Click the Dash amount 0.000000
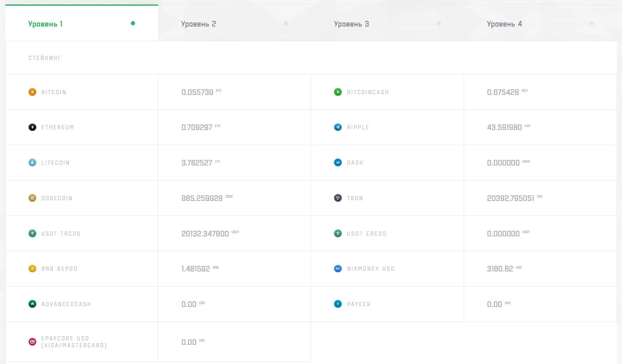622x364 pixels. [x=503, y=163]
